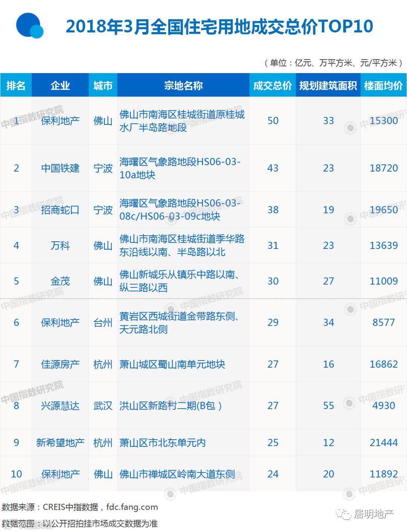Click total price value 31
Viewport: 407px width, 532px height.
click(273, 245)
